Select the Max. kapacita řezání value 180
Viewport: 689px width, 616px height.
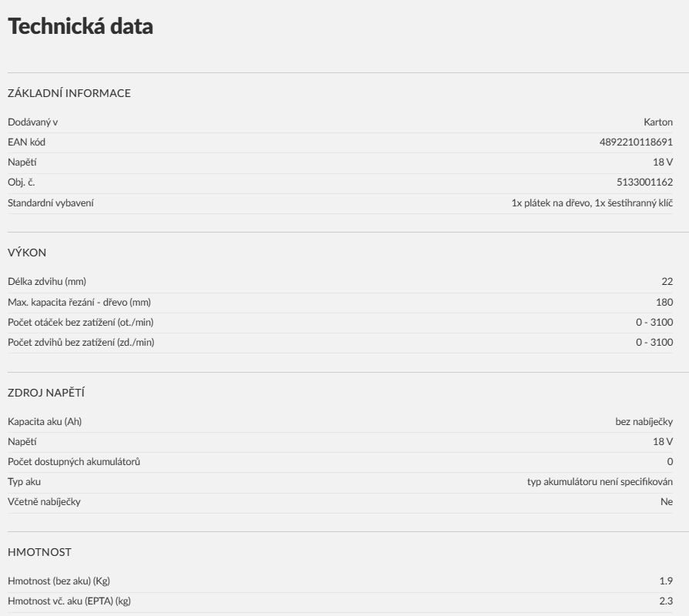click(x=664, y=303)
